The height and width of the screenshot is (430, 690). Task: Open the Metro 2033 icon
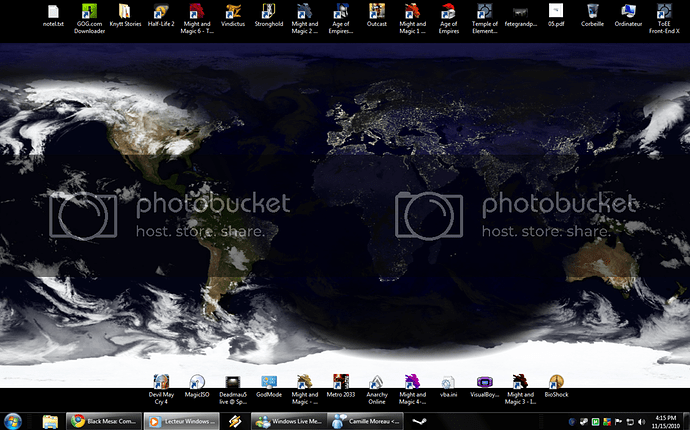point(341,383)
